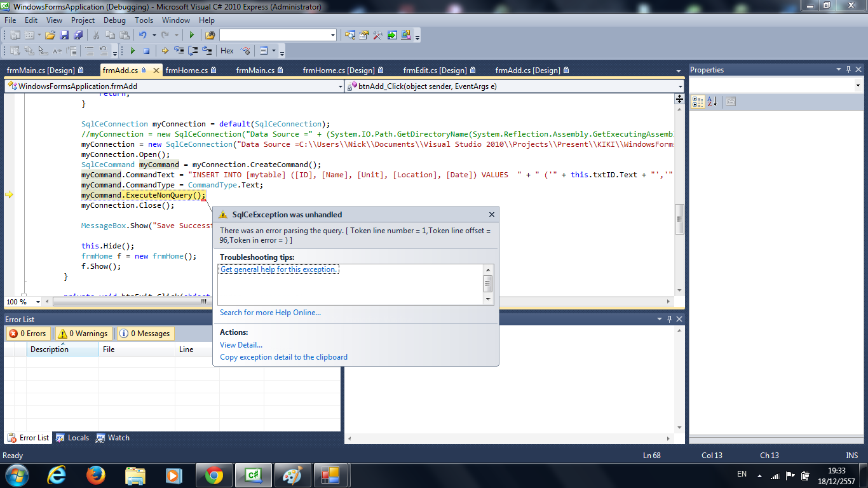
Task: Click Search for more Help Online
Action: click(270, 313)
